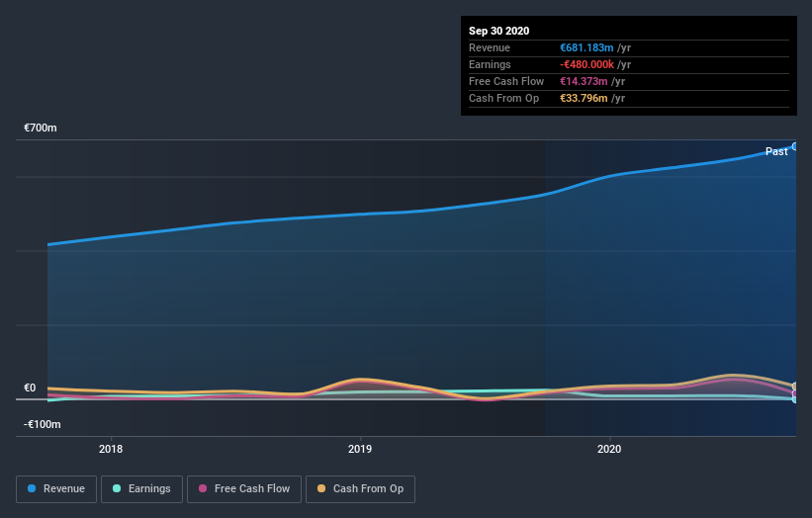Select the Revenue endpoint marker at Sep 2020
Screen dimensions: 812x518
(x=795, y=146)
